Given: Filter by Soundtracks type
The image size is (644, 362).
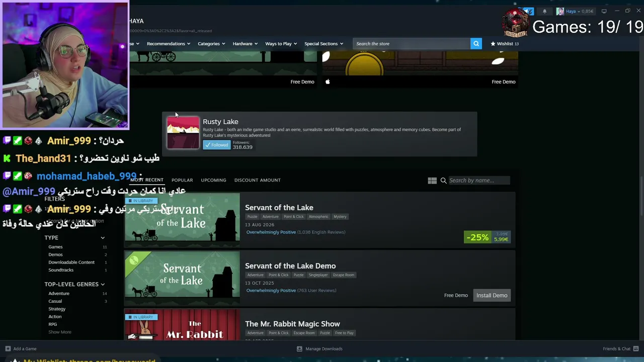Looking at the screenshot, I should 61,270.
